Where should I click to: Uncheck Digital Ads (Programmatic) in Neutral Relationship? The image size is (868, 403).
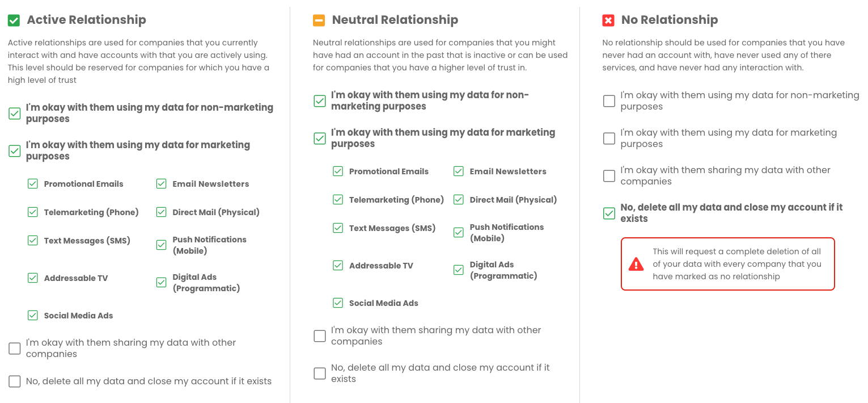(459, 270)
